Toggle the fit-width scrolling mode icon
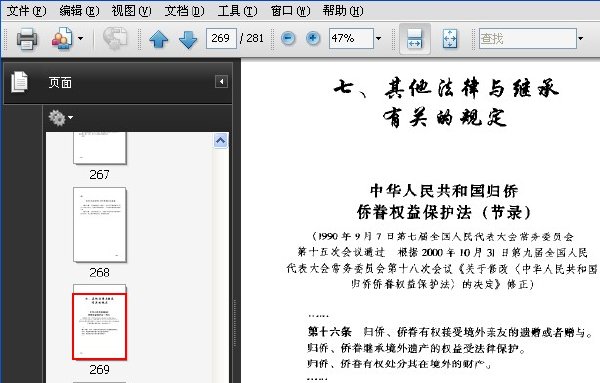The image size is (600, 383). click(x=415, y=39)
